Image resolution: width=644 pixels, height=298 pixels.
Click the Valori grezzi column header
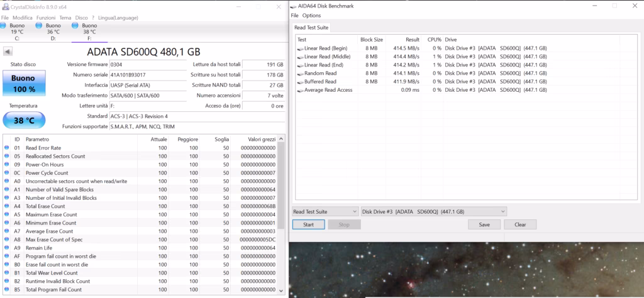(x=262, y=140)
